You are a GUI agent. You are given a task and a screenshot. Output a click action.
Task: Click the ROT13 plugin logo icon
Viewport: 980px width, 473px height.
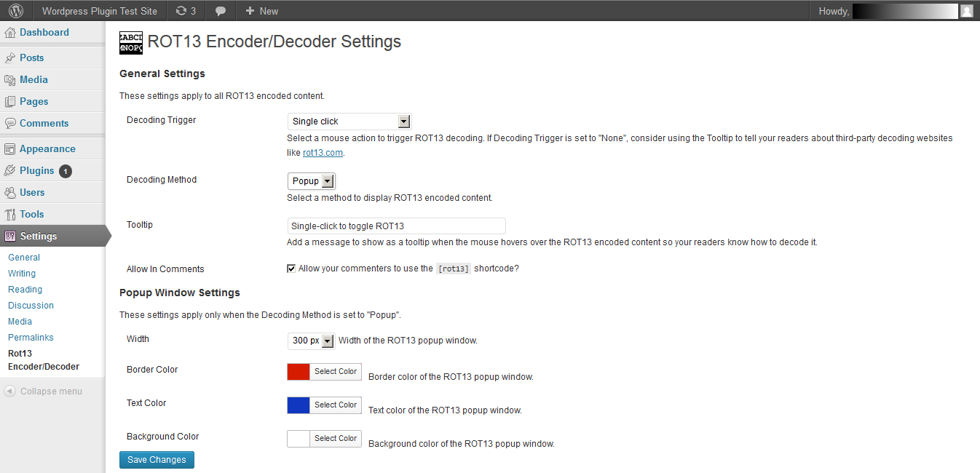point(131,42)
